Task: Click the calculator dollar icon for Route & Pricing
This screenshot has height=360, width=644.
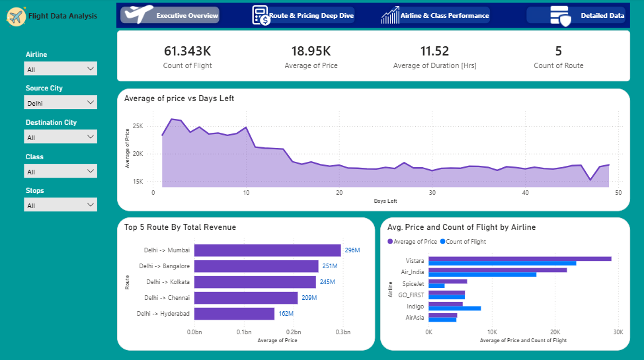Action: point(261,15)
